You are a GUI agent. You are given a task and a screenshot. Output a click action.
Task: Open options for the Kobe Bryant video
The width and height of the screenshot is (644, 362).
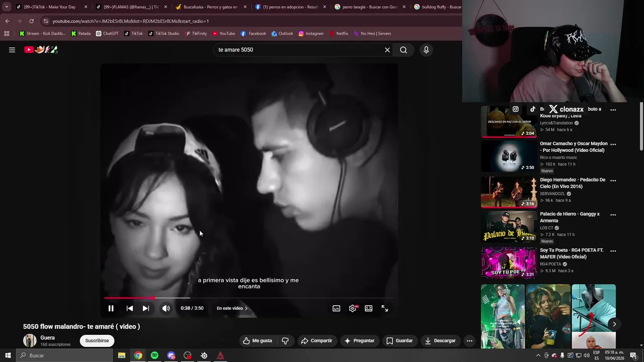613,110
